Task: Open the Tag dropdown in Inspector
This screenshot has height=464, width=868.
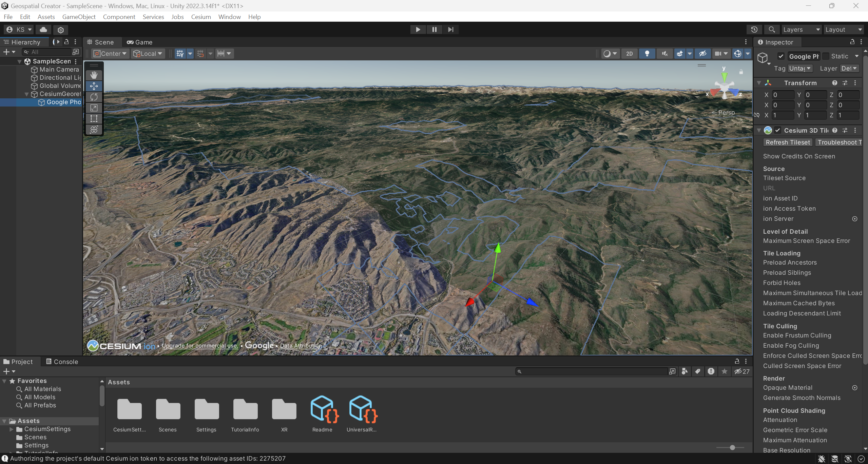Action: [x=800, y=68]
